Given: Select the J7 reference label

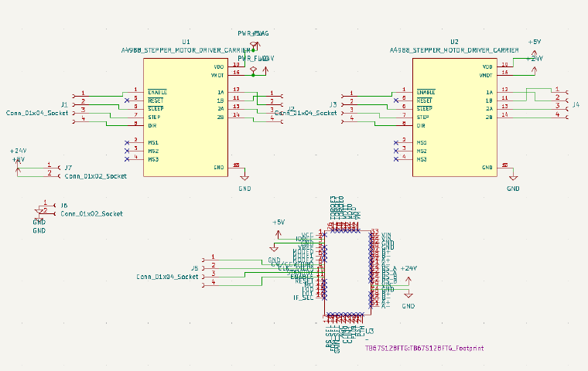Looking at the screenshot, I should (68, 168).
